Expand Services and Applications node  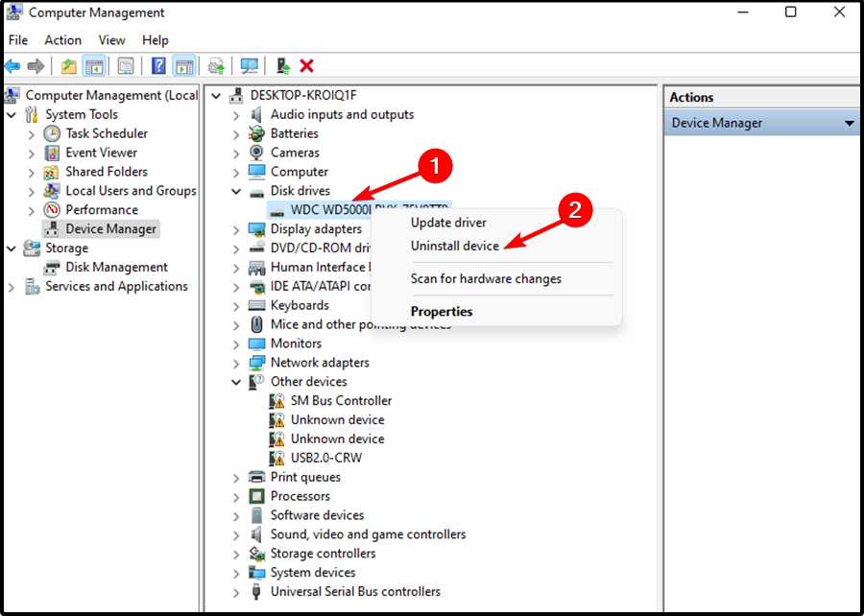pyautogui.click(x=11, y=287)
